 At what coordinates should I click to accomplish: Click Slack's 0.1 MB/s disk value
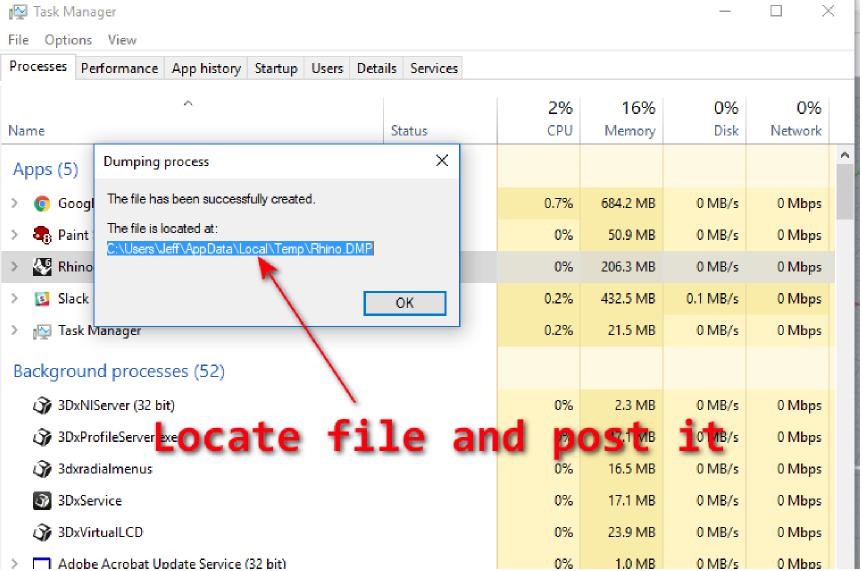[712, 298]
